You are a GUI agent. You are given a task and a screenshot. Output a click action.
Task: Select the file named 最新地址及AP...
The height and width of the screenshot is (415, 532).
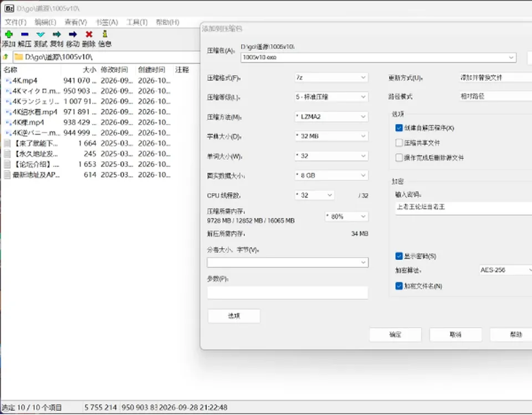click(36, 175)
